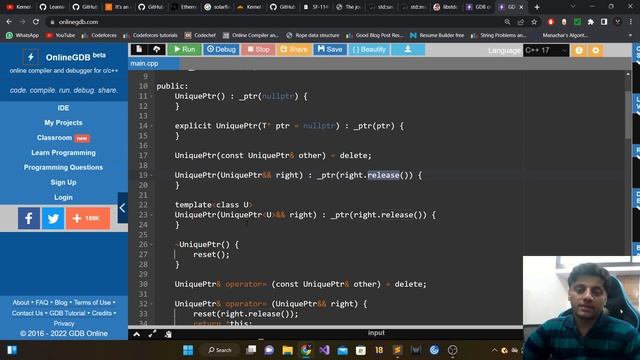
Task: Click the onlinegdb.com address bar
Action: [273, 22]
